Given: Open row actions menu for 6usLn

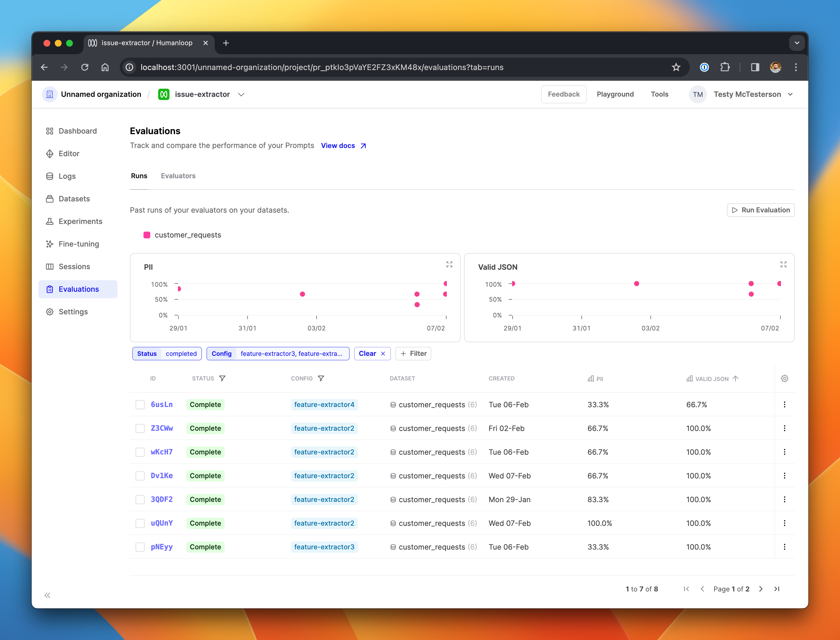Looking at the screenshot, I should 784,404.
